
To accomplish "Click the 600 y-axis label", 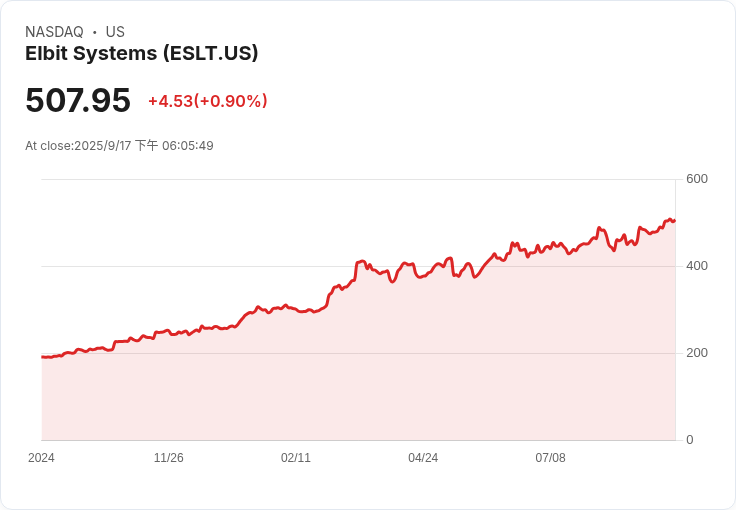I will point(697,179).
